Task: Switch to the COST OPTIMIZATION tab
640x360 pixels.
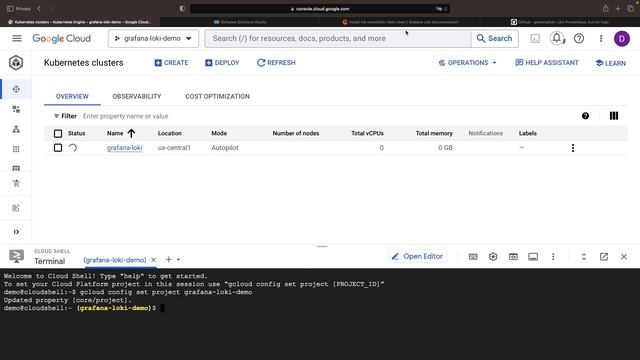Action: coord(217,96)
